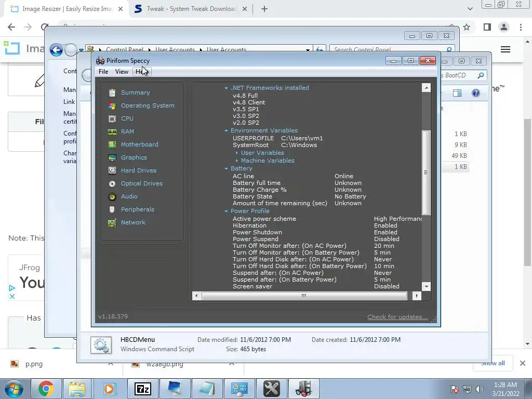Click the clock in the taskbar
Viewport: 532px width, 399px height.
[506, 389]
